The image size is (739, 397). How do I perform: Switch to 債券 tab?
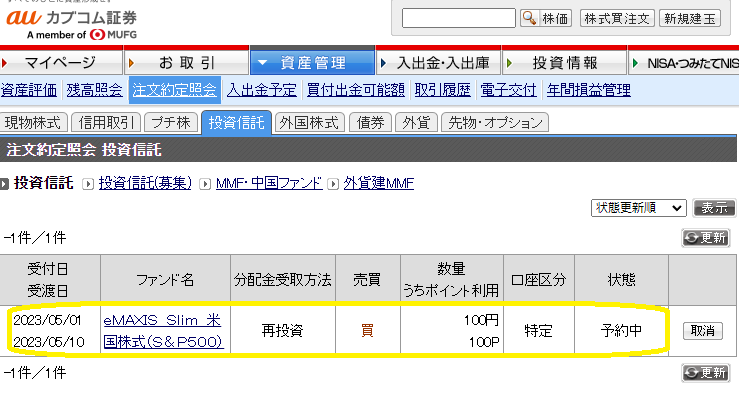[370, 123]
